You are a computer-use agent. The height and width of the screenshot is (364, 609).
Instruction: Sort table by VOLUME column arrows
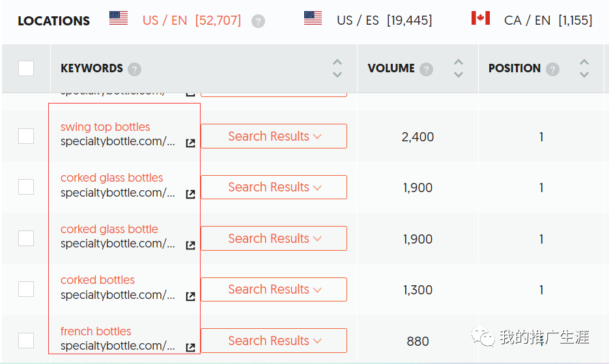(459, 68)
